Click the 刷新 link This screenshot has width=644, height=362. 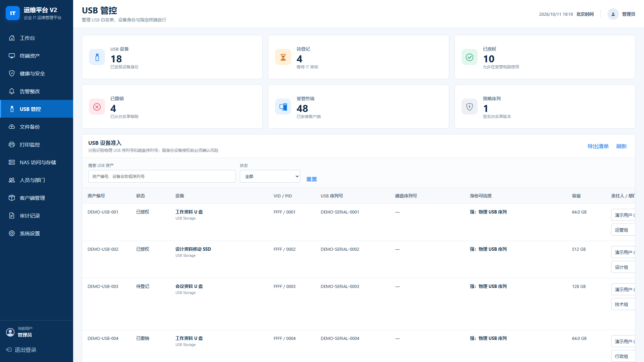(x=621, y=146)
